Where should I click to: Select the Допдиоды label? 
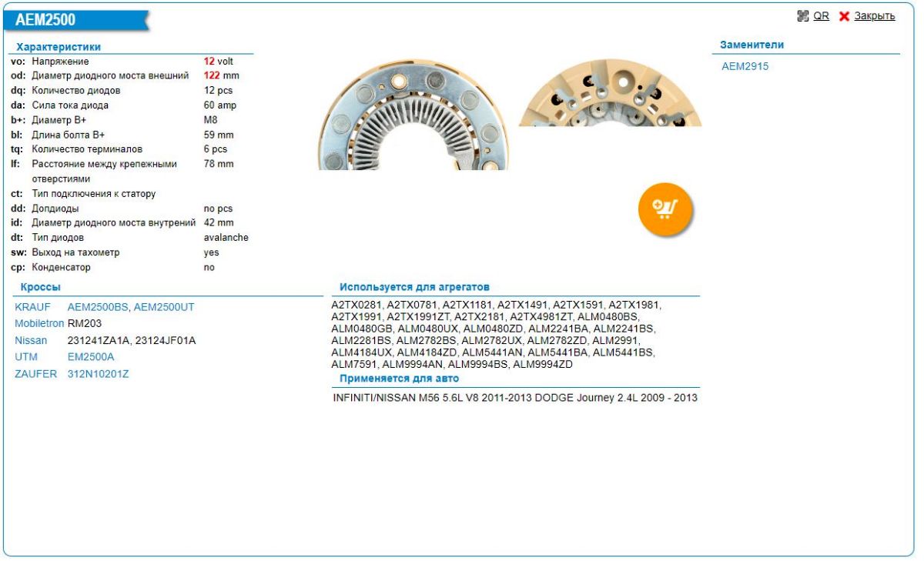(55, 209)
